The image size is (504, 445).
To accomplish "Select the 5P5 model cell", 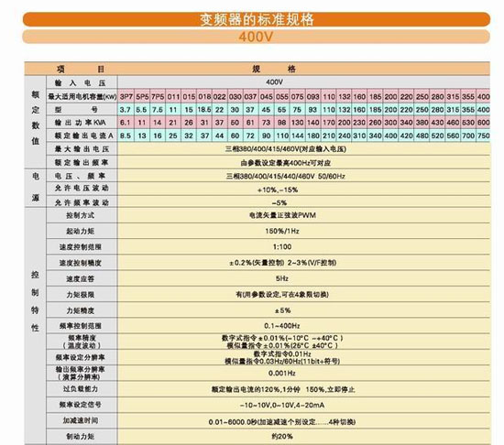I will point(142,96).
